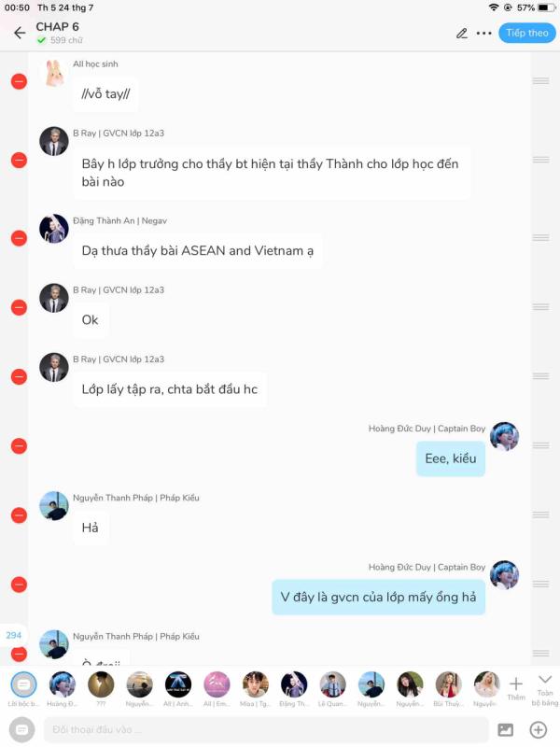The width and height of the screenshot is (560, 747).
Task: Choose the ??? character in character bar
Action: tap(101, 689)
